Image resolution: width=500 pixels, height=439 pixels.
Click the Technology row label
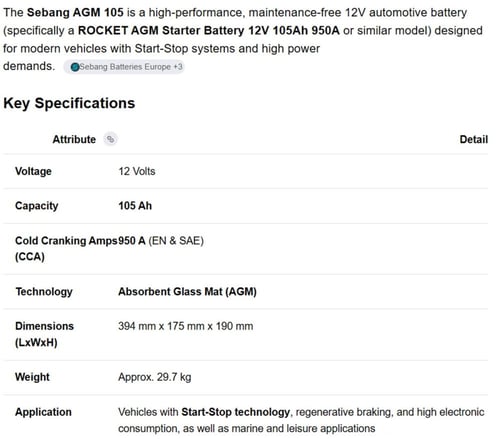point(44,292)
